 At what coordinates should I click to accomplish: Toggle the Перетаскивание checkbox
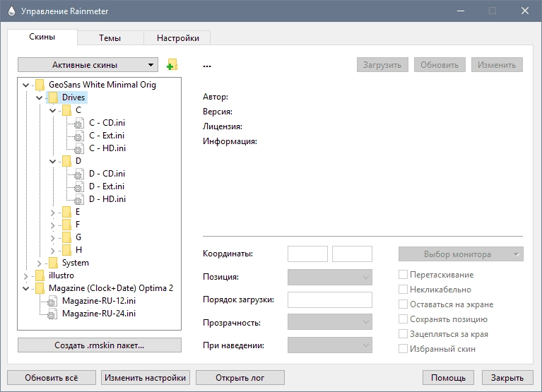tap(403, 275)
